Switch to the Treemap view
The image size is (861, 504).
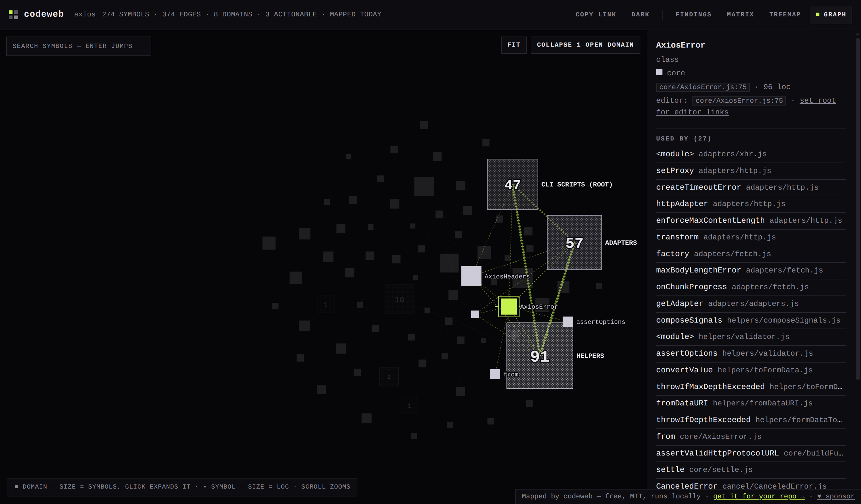785,14
